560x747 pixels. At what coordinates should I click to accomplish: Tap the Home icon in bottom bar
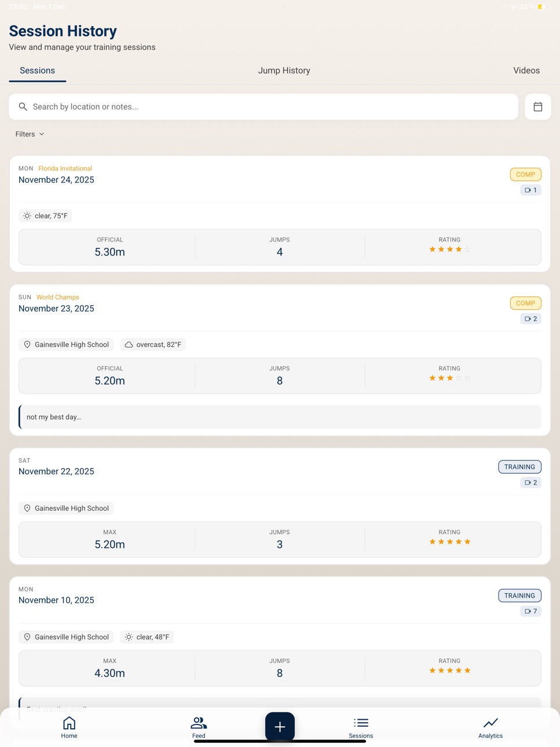[x=69, y=723]
